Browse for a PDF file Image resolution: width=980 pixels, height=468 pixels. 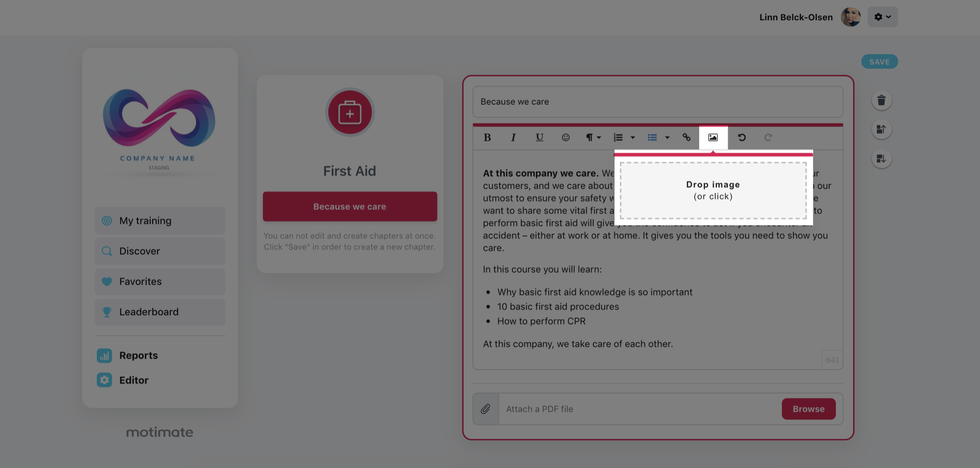[x=808, y=409]
